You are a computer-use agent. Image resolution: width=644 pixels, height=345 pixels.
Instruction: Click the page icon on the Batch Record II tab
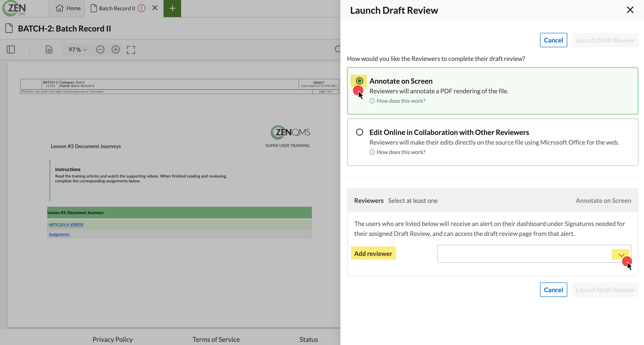94,8
